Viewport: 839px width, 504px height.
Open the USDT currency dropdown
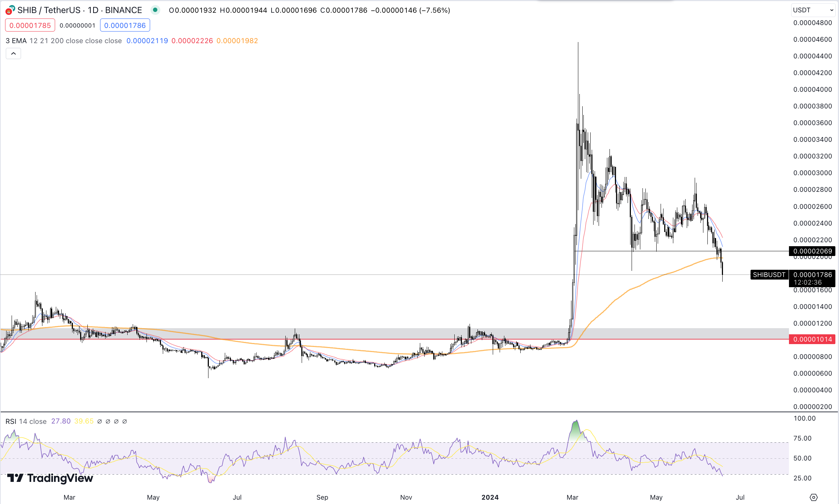point(813,10)
